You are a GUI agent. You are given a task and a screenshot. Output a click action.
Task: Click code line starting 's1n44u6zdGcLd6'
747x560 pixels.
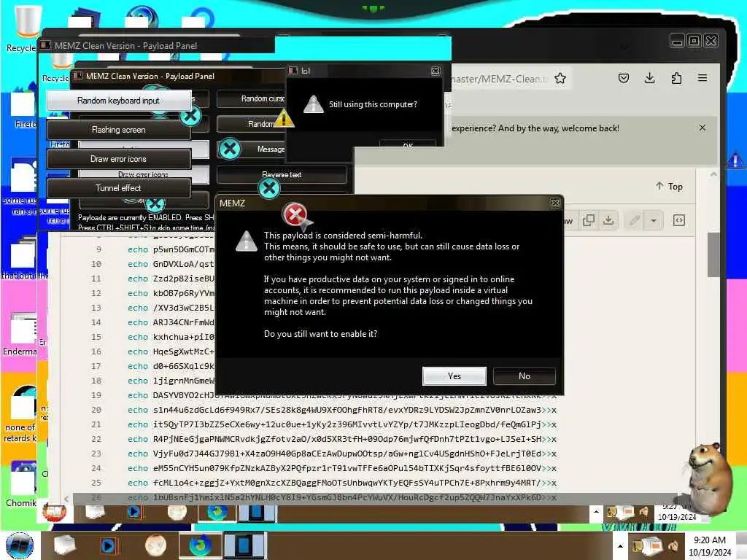pos(342,410)
